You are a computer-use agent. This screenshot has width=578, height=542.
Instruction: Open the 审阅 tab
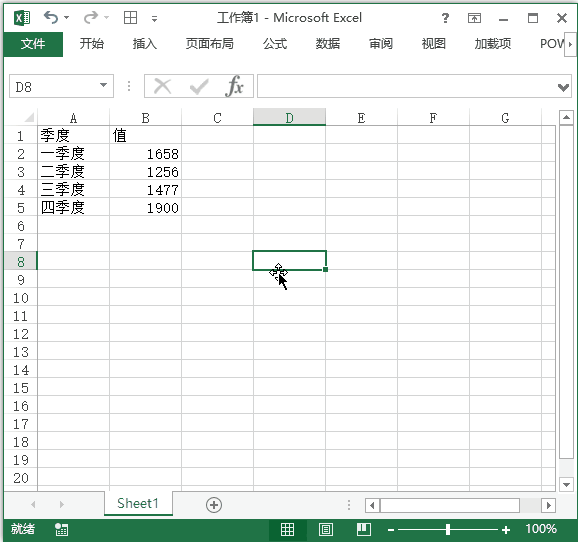pyautogui.click(x=381, y=44)
